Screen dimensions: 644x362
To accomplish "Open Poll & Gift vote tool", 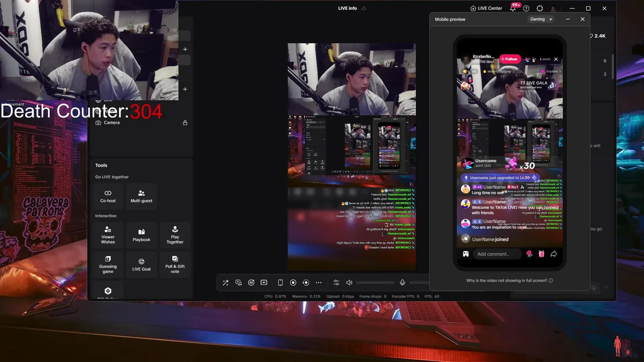I will coord(175,264).
